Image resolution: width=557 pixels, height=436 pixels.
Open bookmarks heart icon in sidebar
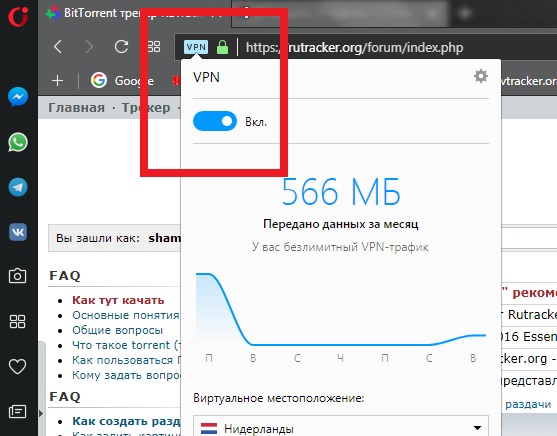point(17,366)
